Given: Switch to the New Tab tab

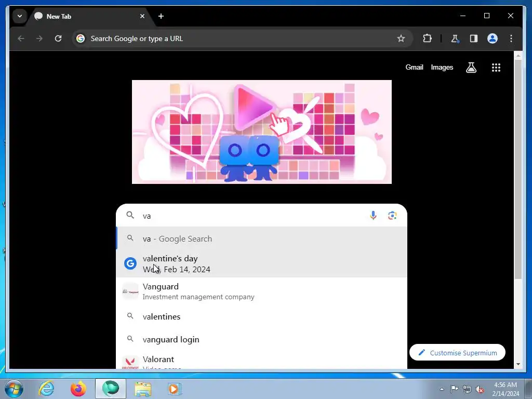Looking at the screenshot, I should click(89, 16).
